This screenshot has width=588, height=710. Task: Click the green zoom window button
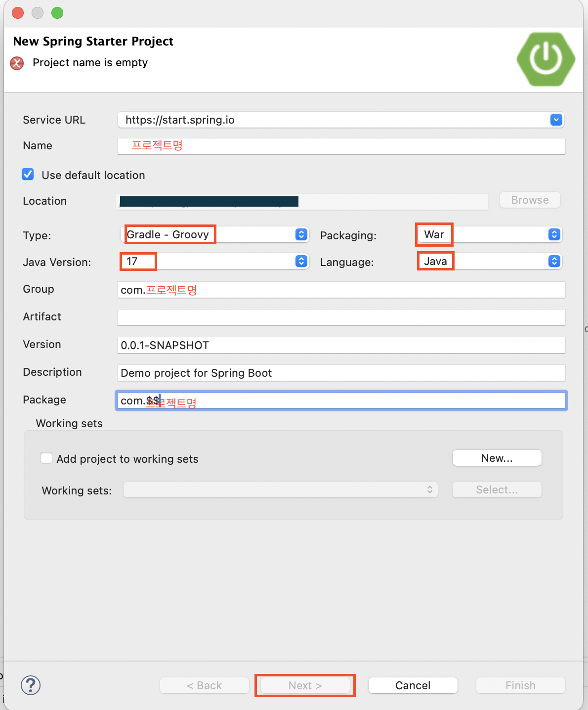pos(57,13)
